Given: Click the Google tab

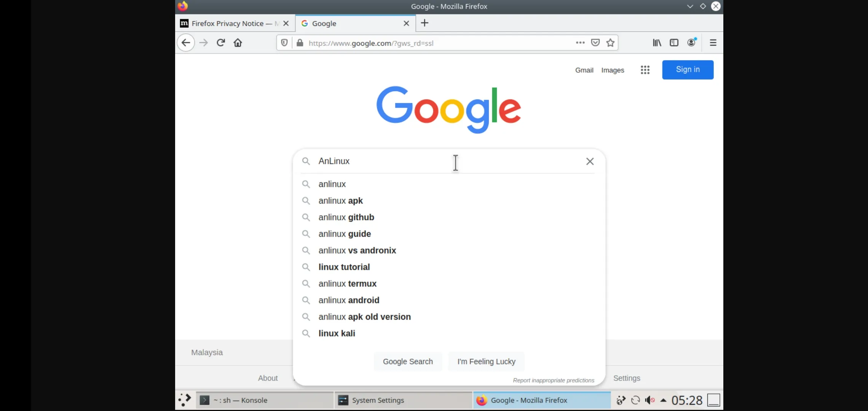Looking at the screenshot, I should (355, 23).
